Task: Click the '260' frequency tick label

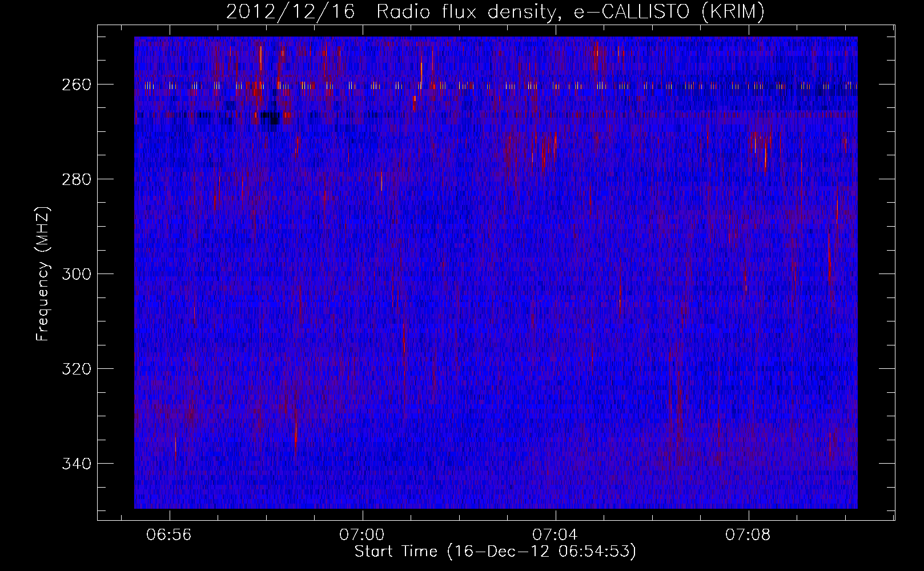Action: (76, 85)
